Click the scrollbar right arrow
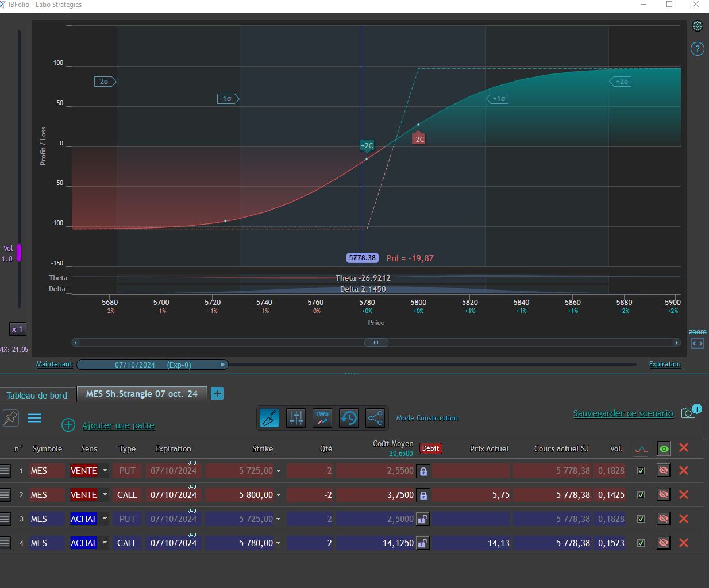709x588 pixels. 677,342
